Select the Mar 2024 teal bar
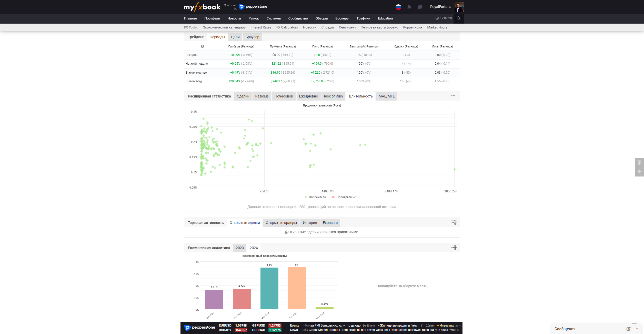Image resolution: width=644 pixels, height=334 pixels. 269,288
